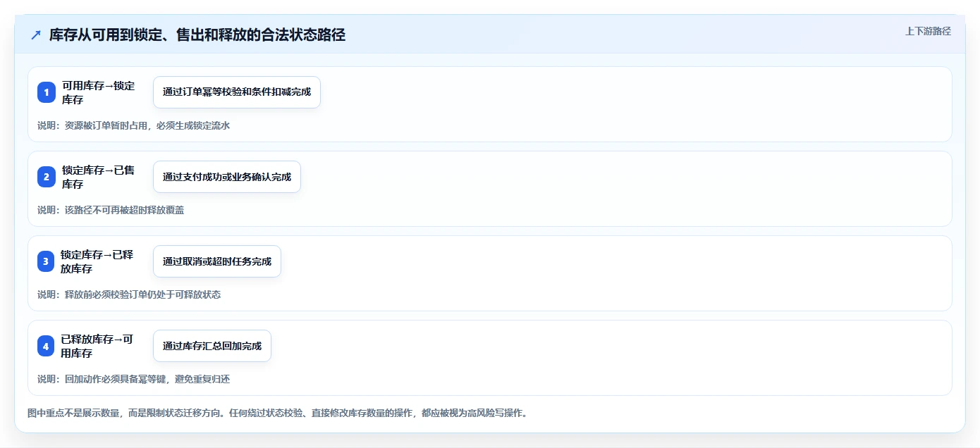
Task: Select the 可用库存→锁定库存 step label
Action: [98, 92]
